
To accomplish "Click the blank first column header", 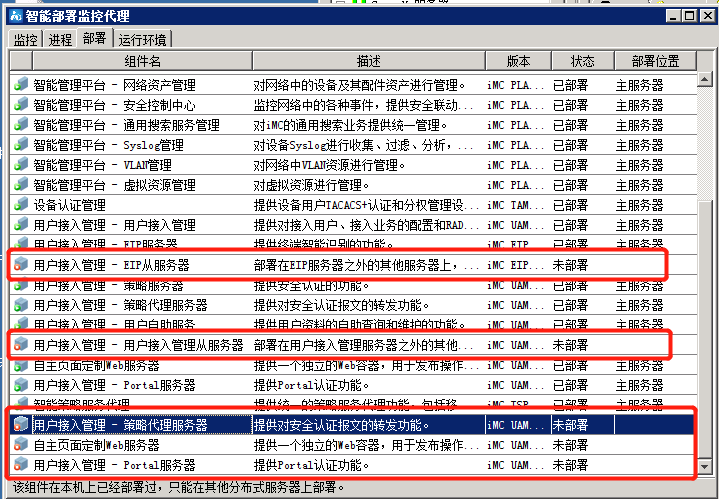I will [21, 61].
